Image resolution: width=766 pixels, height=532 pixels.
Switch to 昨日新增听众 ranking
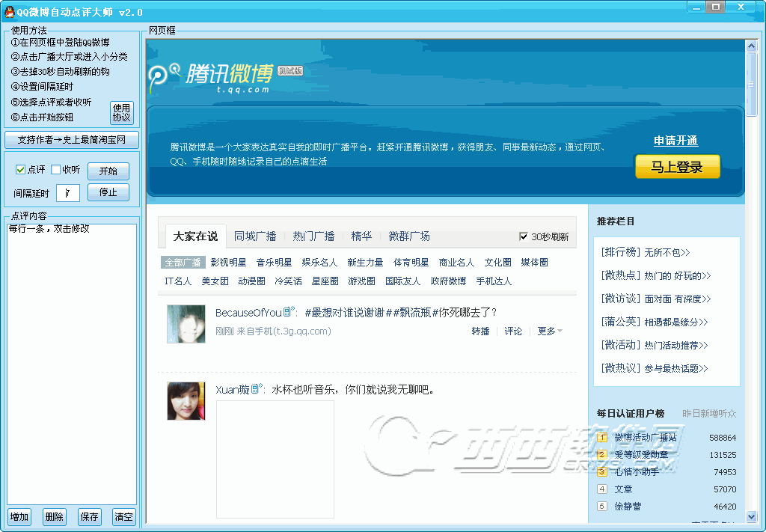click(x=709, y=413)
